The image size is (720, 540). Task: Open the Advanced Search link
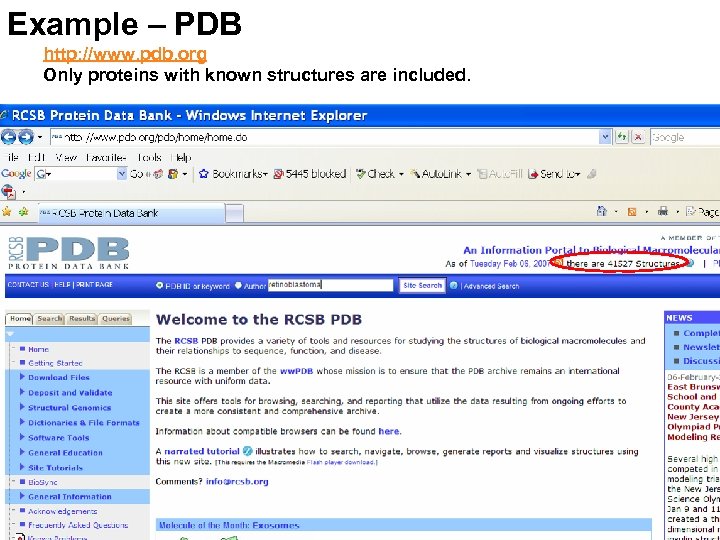pyautogui.click(x=492, y=286)
